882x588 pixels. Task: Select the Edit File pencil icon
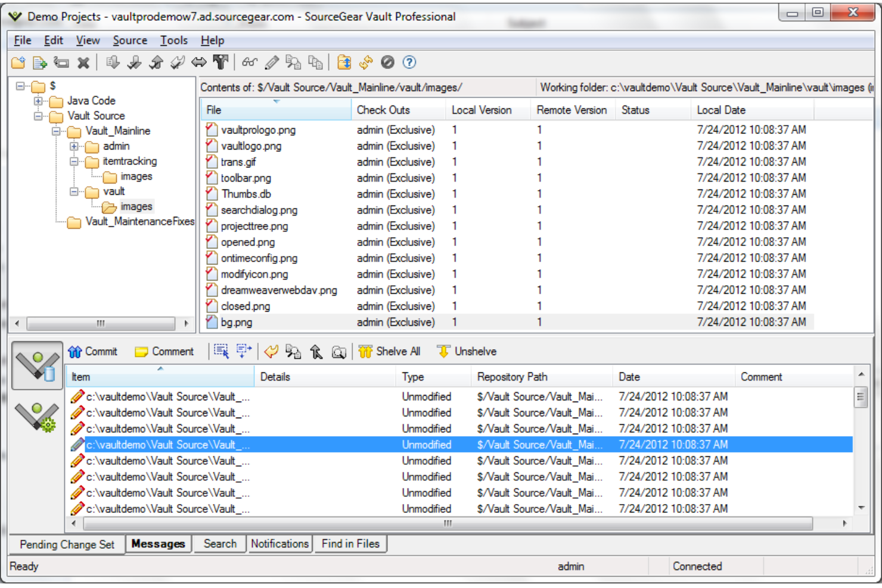click(x=273, y=63)
